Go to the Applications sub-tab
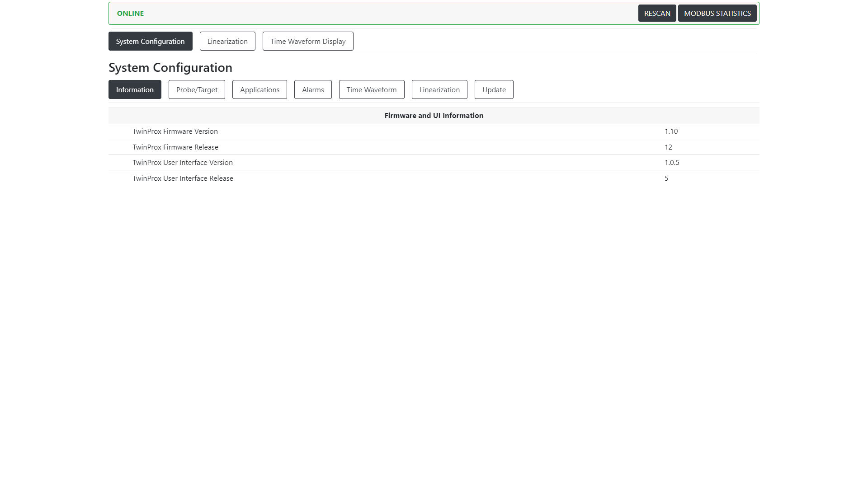 point(259,89)
